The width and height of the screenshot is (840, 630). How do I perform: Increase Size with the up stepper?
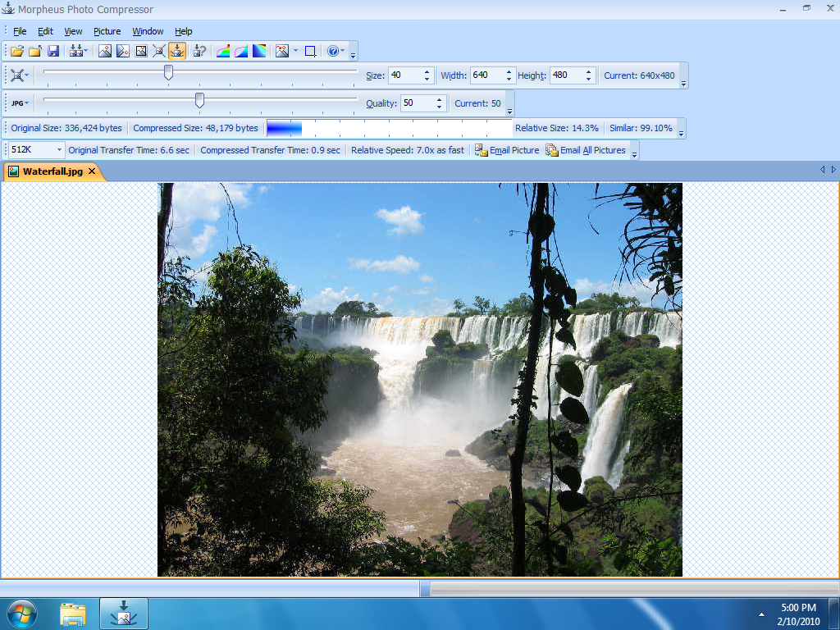click(427, 72)
